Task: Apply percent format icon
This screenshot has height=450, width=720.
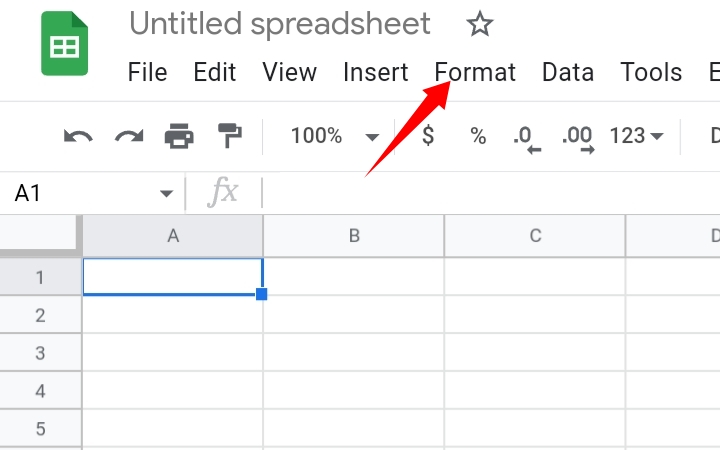Action: click(478, 136)
